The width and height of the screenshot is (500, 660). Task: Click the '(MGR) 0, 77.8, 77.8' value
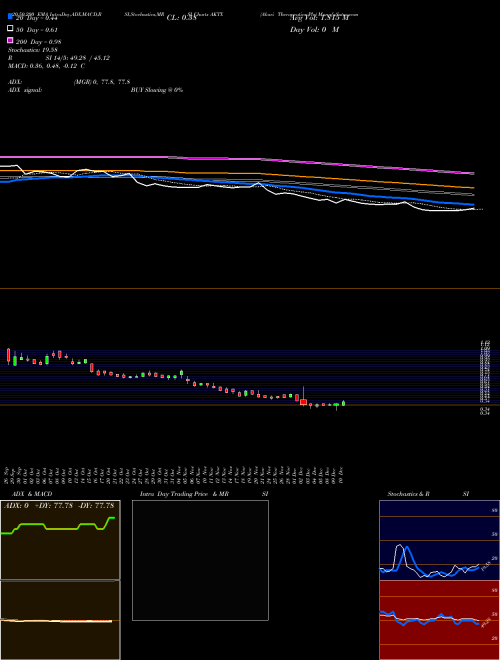pos(102,82)
